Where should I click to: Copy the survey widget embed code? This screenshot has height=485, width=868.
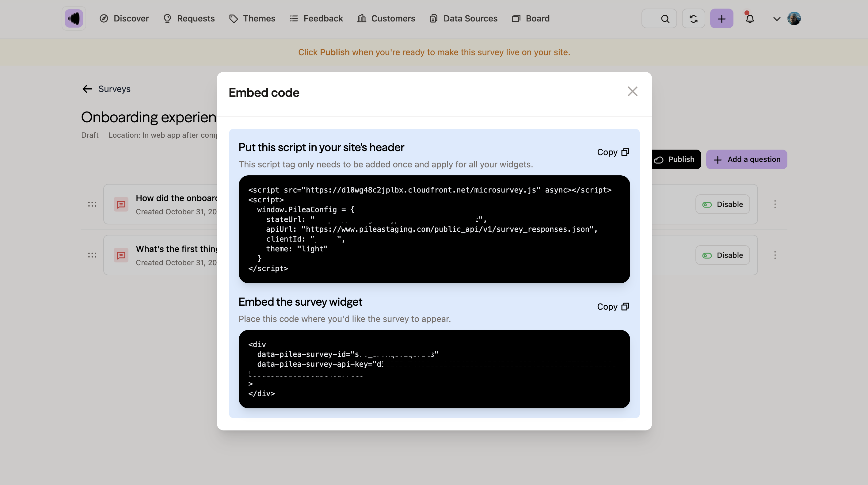click(613, 306)
